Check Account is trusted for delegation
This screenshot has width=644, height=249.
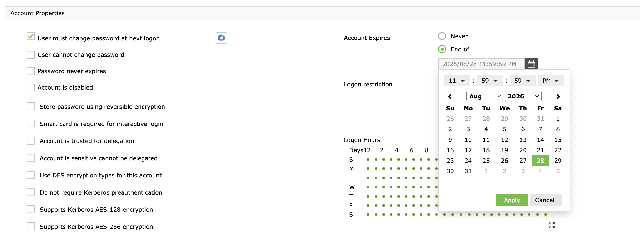(30, 141)
